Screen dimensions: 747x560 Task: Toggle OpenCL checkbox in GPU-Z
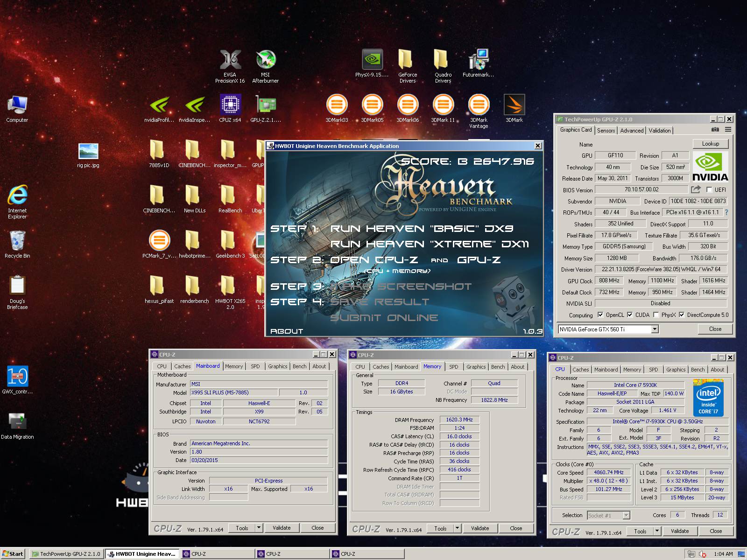coord(600,315)
